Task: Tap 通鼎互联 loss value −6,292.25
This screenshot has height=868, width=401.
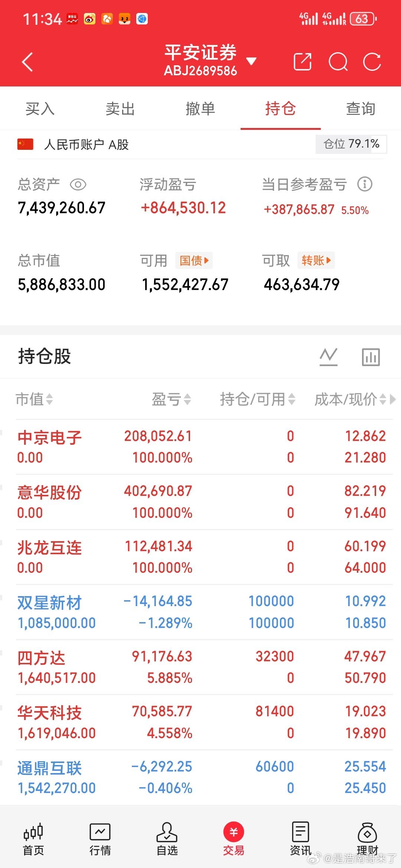Action: click(162, 766)
